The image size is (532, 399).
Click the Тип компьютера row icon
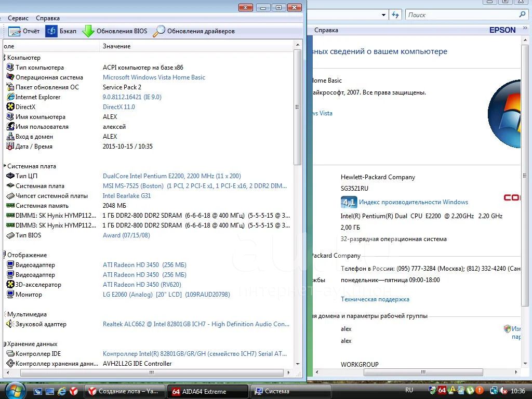point(10,67)
